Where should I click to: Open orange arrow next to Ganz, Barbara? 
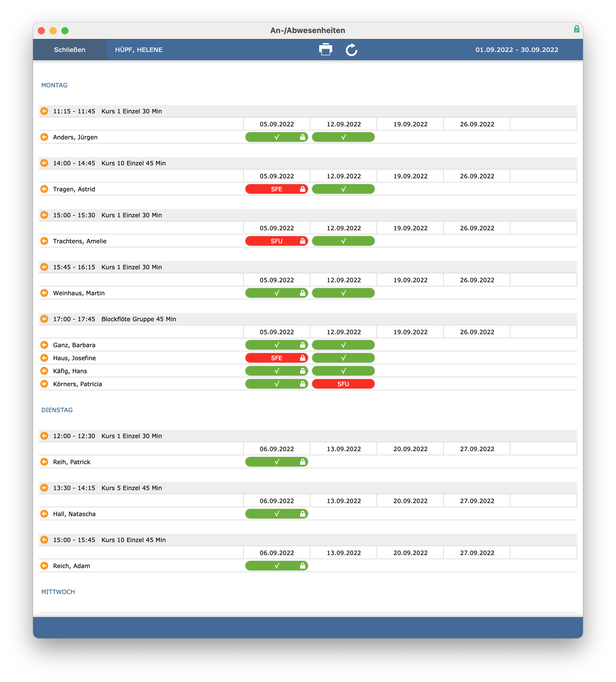(44, 345)
